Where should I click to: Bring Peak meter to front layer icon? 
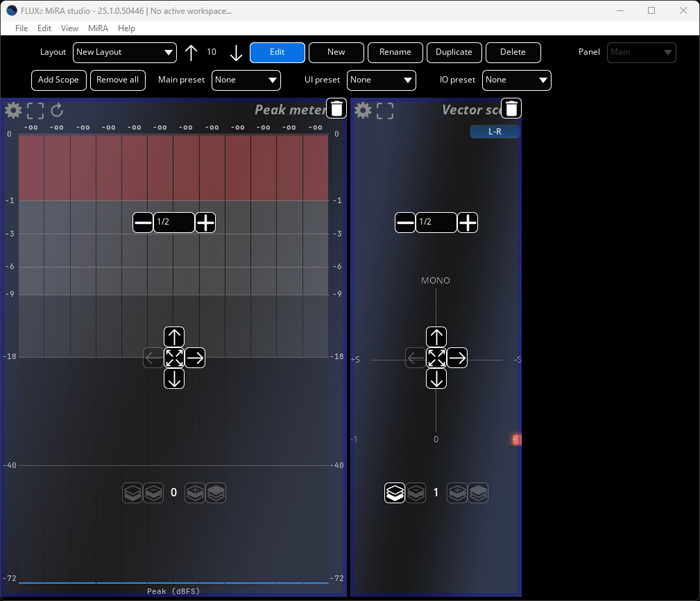tap(216, 493)
